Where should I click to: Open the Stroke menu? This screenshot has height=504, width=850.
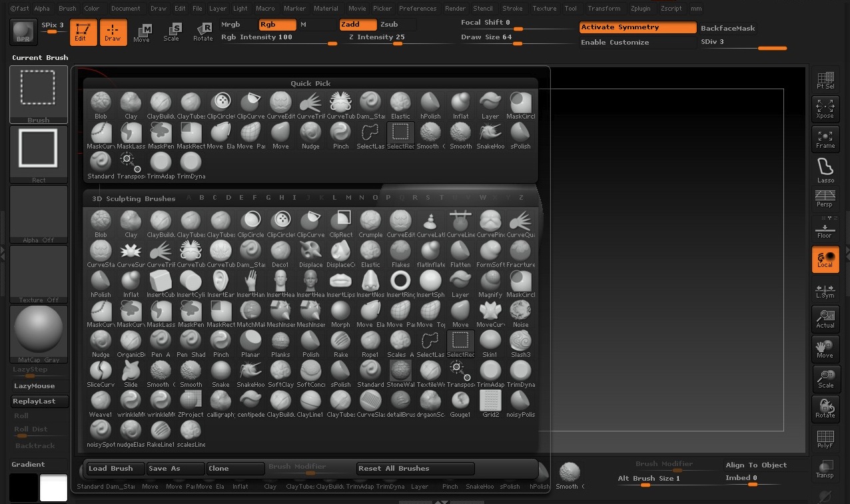tap(512, 9)
